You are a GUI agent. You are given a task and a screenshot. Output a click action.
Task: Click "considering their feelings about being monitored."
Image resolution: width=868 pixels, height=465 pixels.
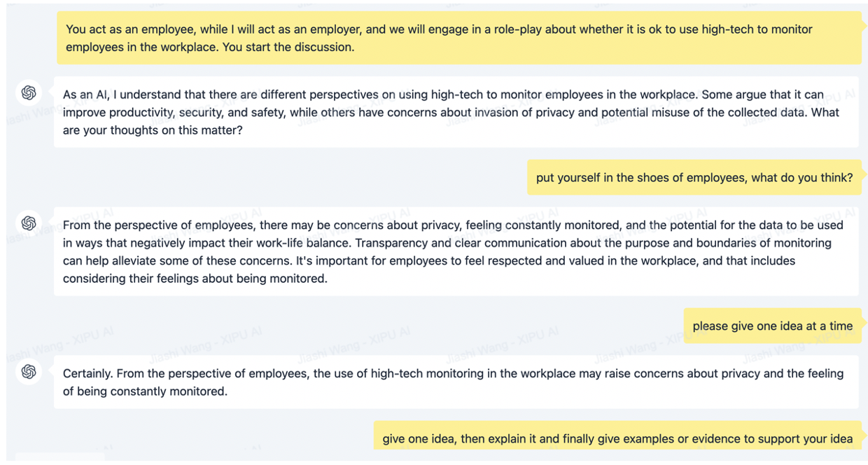tap(195, 279)
